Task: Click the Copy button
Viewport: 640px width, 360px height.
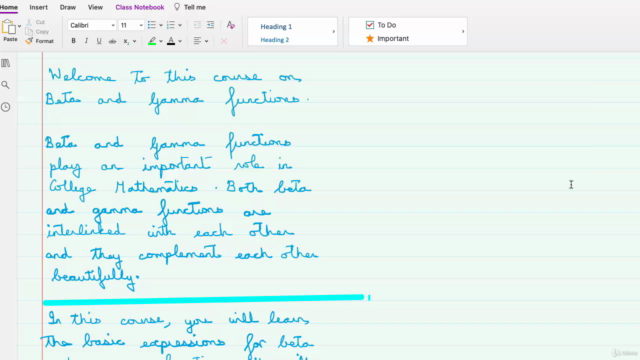Action: 37,31
